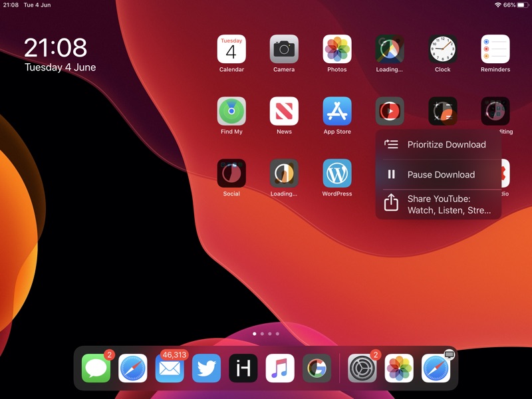The image size is (532, 399).
Task: Open the Calendar app
Action: (x=231, y=49)
